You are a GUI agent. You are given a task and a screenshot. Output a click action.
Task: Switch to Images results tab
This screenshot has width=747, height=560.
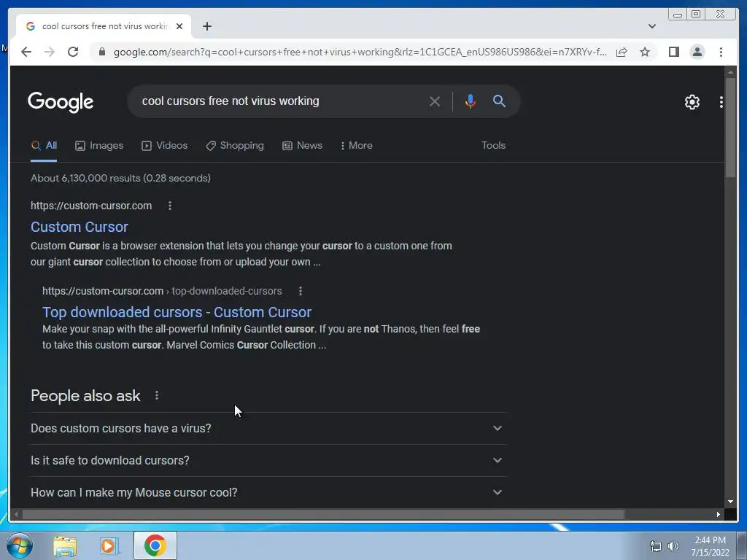point(99,146)
